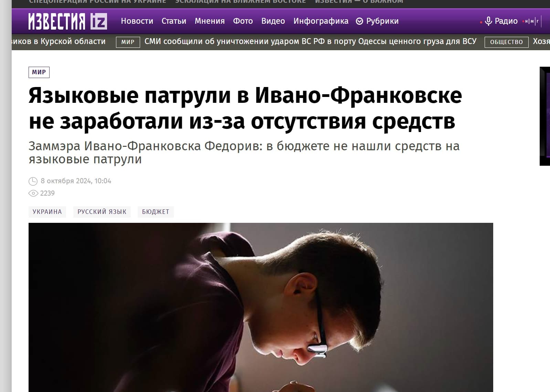Click the Рубрики circled chevron icon
Screen dimensions: 550x392
359,21
